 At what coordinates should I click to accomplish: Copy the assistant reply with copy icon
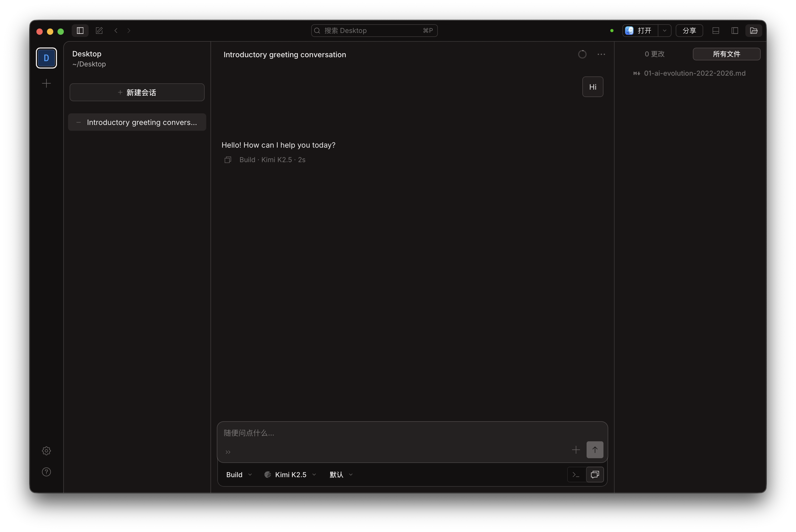pos(228,160)
